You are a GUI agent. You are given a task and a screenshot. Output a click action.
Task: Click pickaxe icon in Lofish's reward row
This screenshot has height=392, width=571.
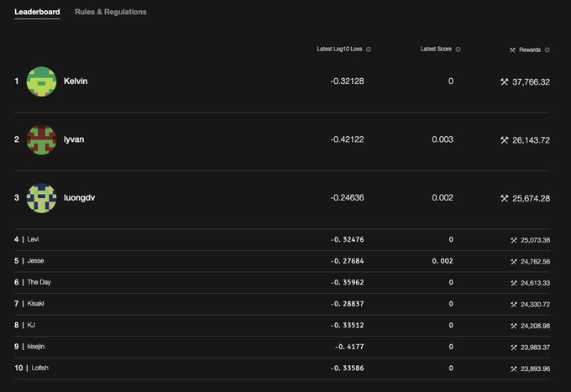(x=514, y=368)
